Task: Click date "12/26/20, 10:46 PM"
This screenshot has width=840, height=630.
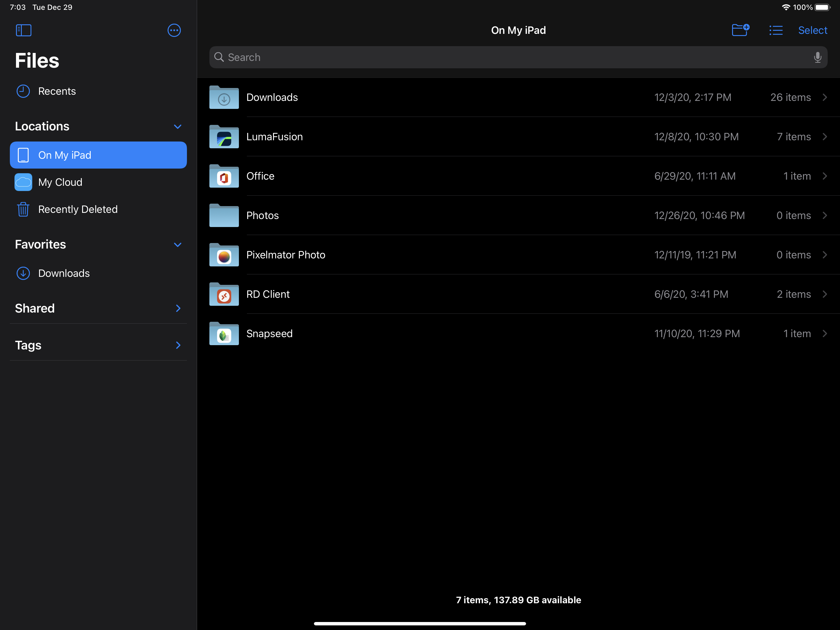Action: coord(699,215)
